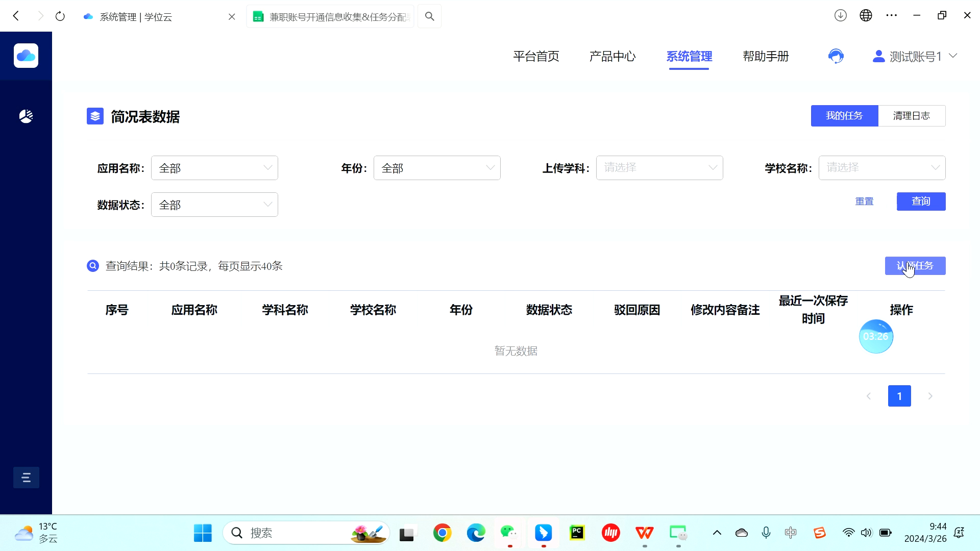This screenshot has height=551, width=980.
Task: Click the 查询 button
Action: point(921,201)
